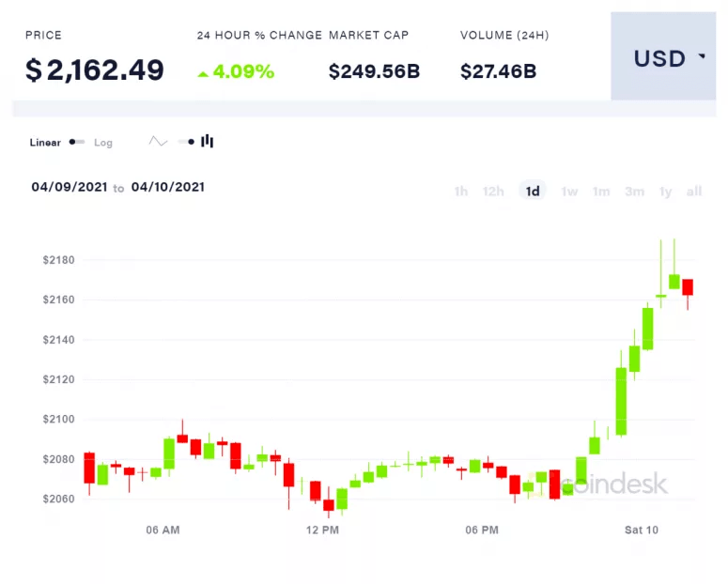Screen dimensions: 728x584
Task: Click the $2060 axis label
Action: (58, 499)
